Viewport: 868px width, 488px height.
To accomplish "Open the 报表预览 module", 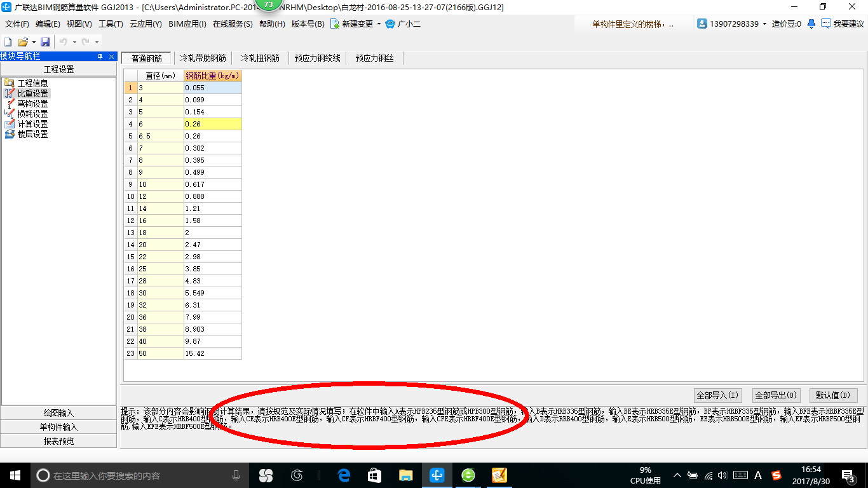I will 58,441.
